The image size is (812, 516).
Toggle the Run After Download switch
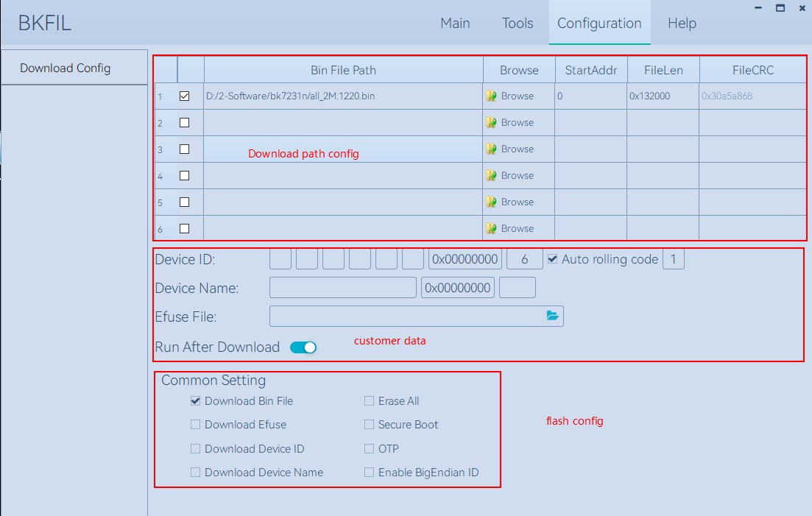pyautogui.click(x=303, y=347)
